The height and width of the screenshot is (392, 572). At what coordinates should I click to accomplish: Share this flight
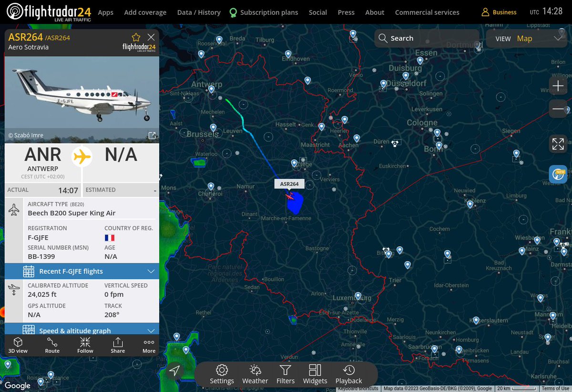(118, 345)
